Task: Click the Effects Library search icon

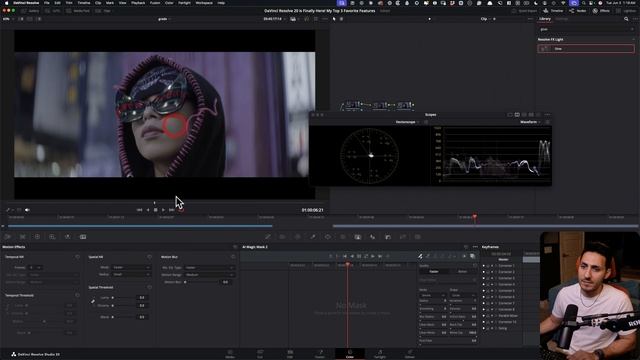Action: click(626, 19)
